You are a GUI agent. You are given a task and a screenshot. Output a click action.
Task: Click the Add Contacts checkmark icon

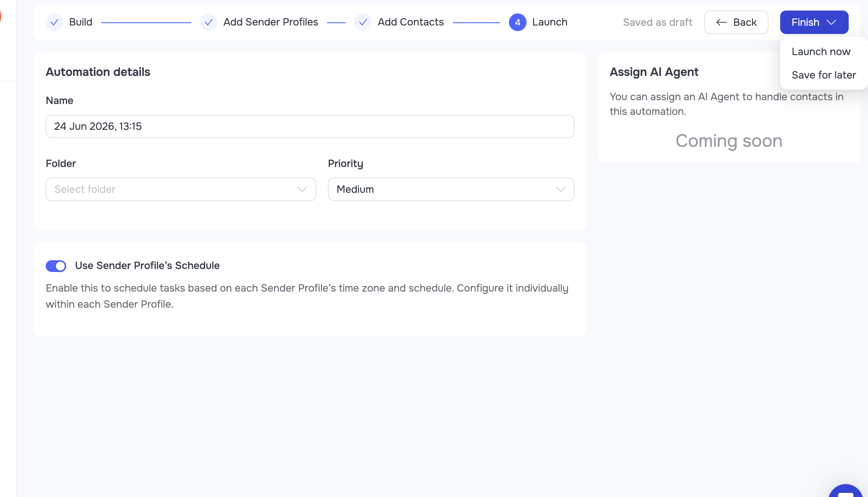pos(363,22)
